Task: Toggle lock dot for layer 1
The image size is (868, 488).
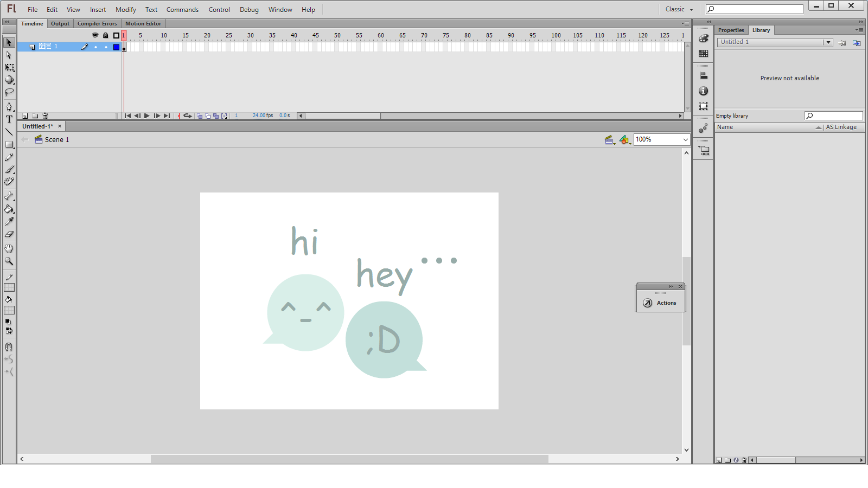Action: (x=106, y=47)
